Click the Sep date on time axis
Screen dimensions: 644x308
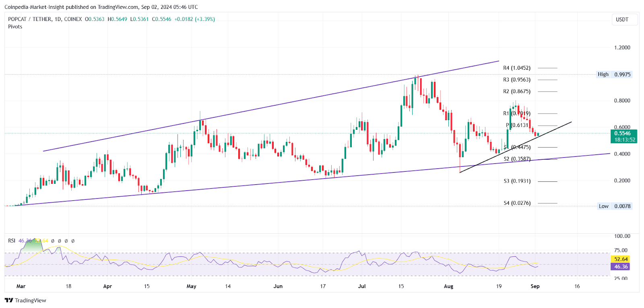(535, 286)
